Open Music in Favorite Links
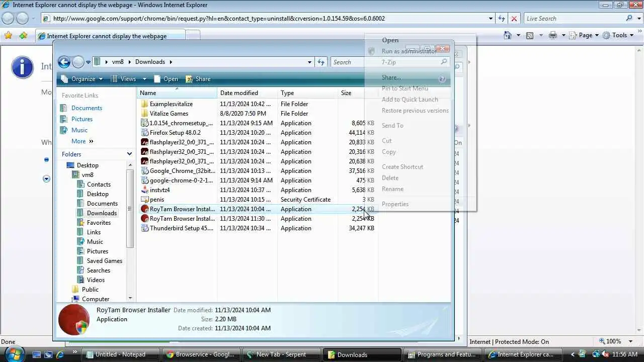This screenshot has width=644, height=362. point(79,130)
